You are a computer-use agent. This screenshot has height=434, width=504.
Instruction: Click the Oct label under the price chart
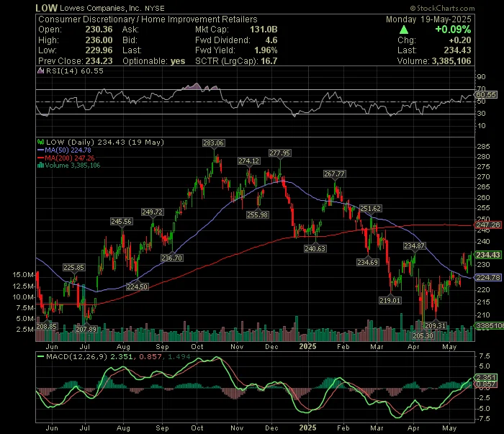pos(197,347)
